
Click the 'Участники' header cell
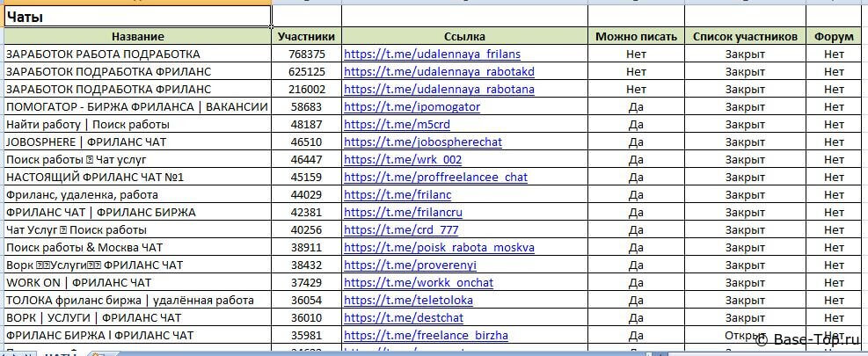(x=306, y=37)
